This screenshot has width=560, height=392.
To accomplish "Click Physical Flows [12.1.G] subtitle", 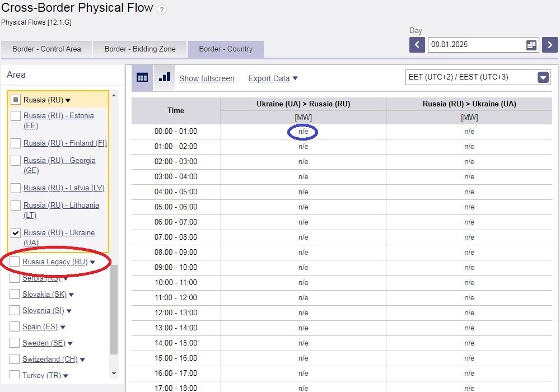I will tap(36, 22).
